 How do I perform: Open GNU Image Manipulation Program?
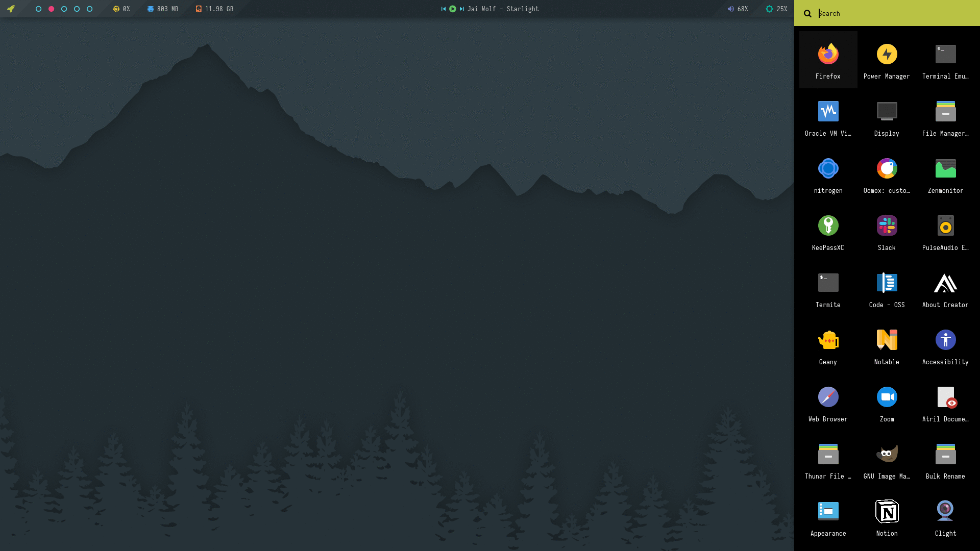pyautogui.click(x=887, y=460)
